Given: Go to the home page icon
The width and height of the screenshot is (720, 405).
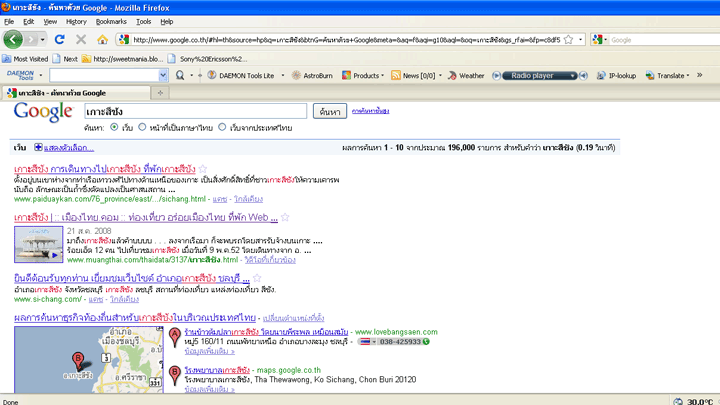Looking at the screenshot, I should point(102,39).
